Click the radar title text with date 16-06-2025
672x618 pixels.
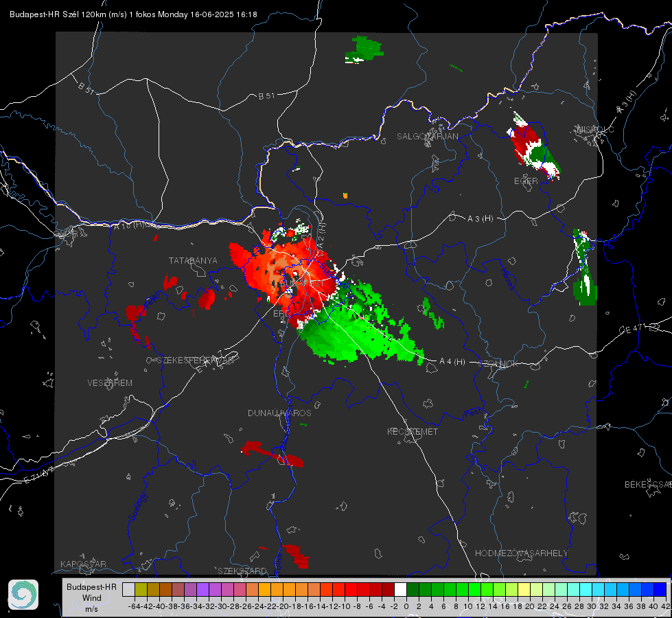133,14
